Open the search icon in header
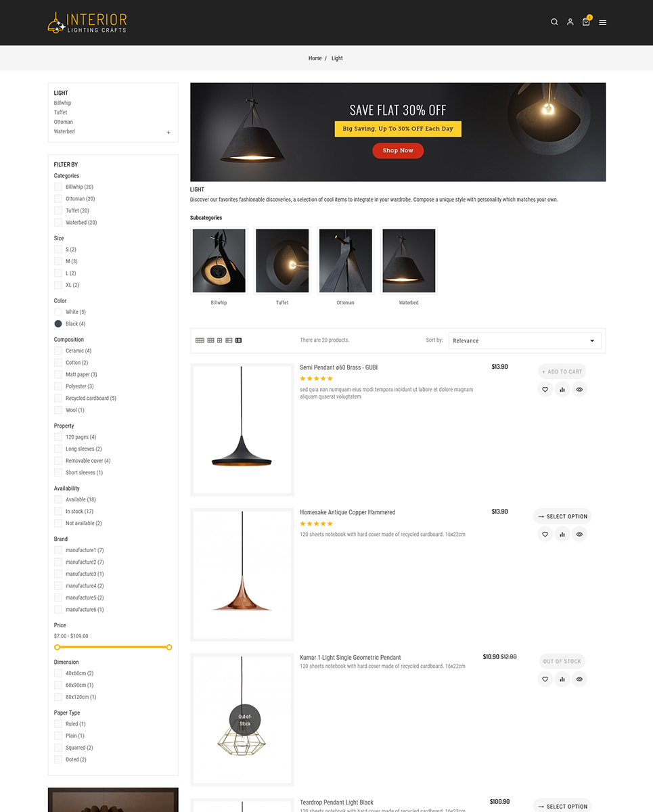Image resolution: width=653 pixels, height=812 pixels. (554, 22)
